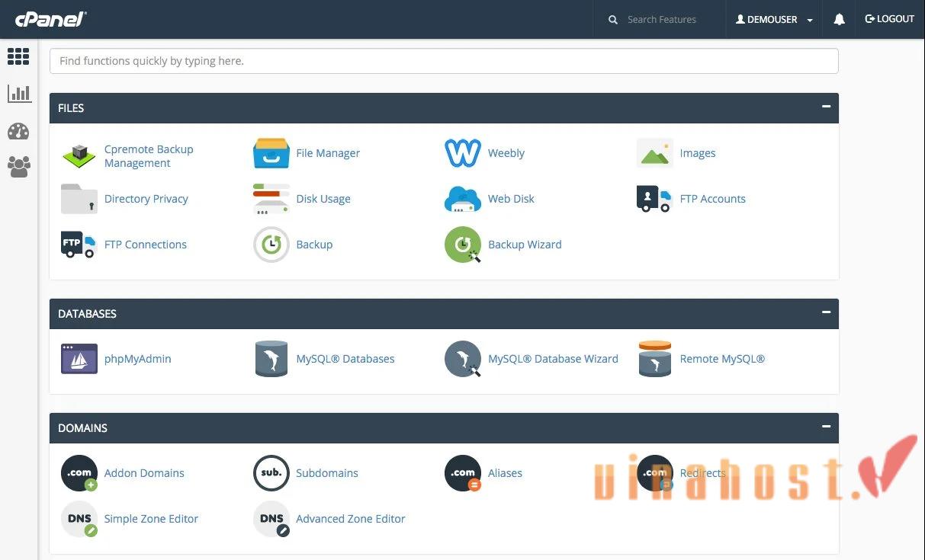Open the Simple Zone Editor DNS icon
Viewport: 925px width, 560px height.
(x=79, y=519)
